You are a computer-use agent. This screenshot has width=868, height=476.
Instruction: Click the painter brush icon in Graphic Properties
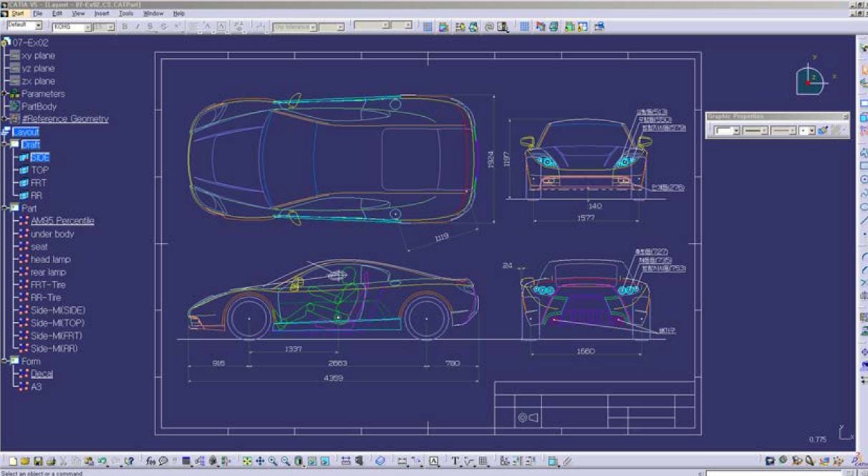(823, 130)
